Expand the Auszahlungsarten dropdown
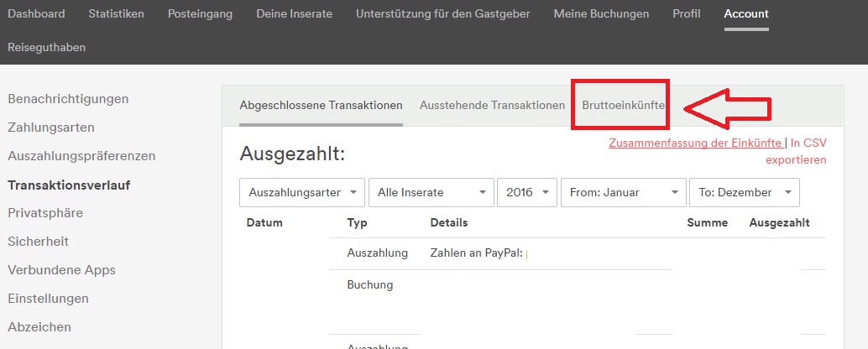The image size is (868, 349). coord(302,192)
